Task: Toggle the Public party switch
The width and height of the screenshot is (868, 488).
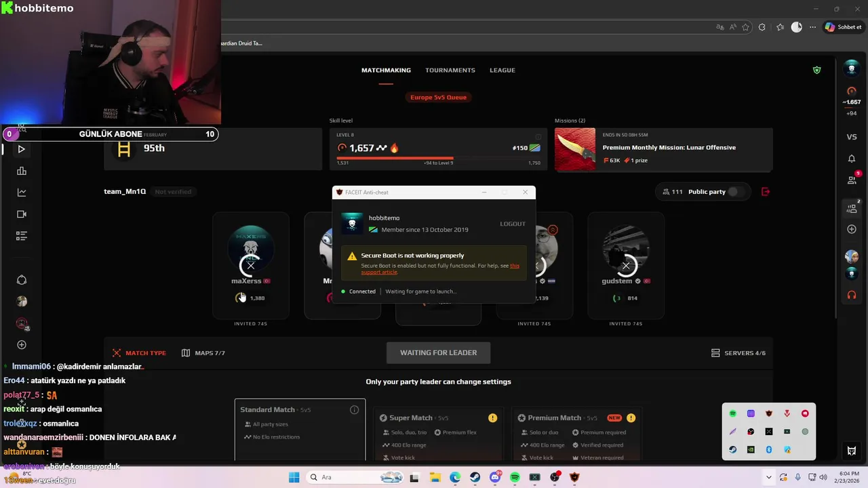Action: coord(736,192)
